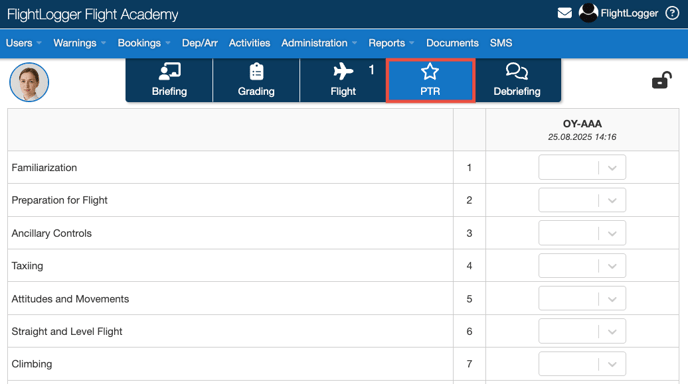This screenshot has width=688, height=384.
Task: Open the Straight and Level Flight dropdown
Action: coord(582,331)
